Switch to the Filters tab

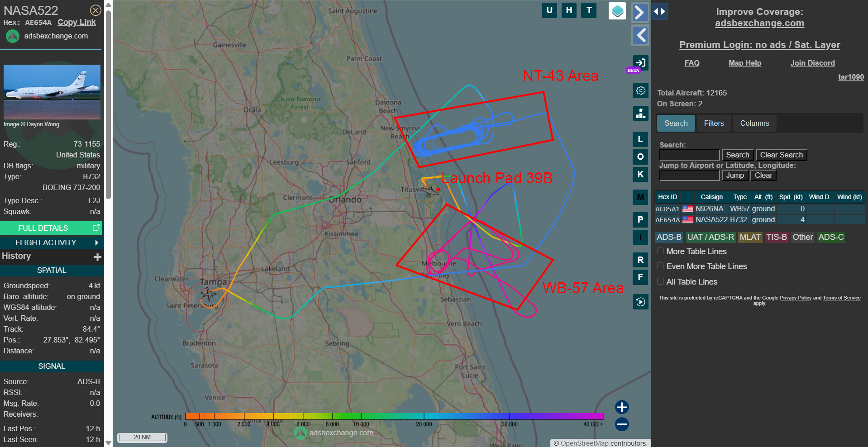click(714, 123)
